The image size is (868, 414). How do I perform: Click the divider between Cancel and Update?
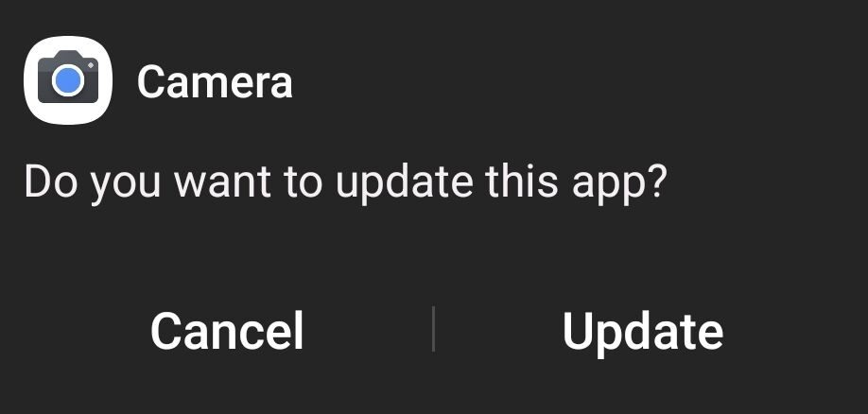(x=433, y=329)
